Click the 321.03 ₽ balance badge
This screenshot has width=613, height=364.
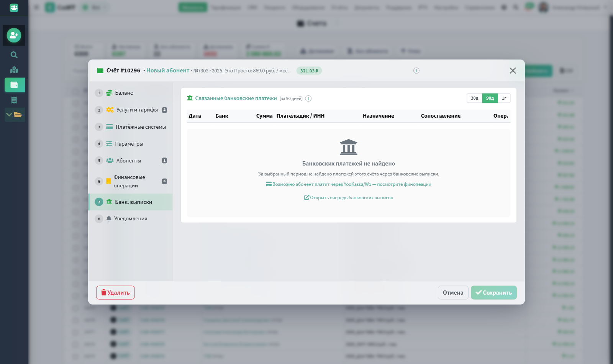[309, 71]
